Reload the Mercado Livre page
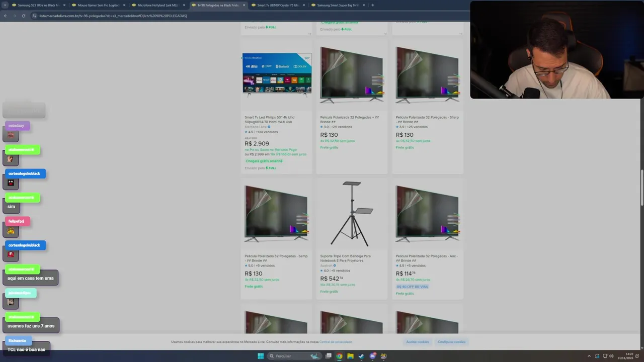This screenshot has width=644, height=362. click(24, 16)
